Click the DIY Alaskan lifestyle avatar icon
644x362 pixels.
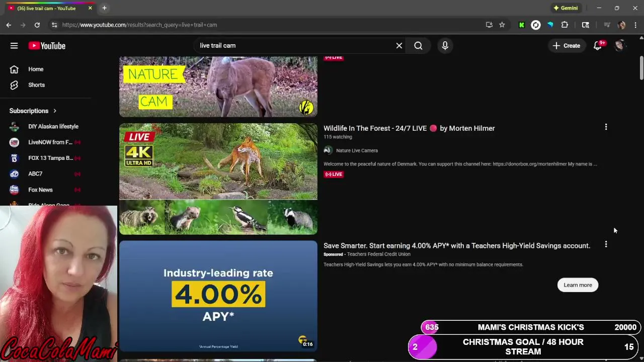point(14,127)
